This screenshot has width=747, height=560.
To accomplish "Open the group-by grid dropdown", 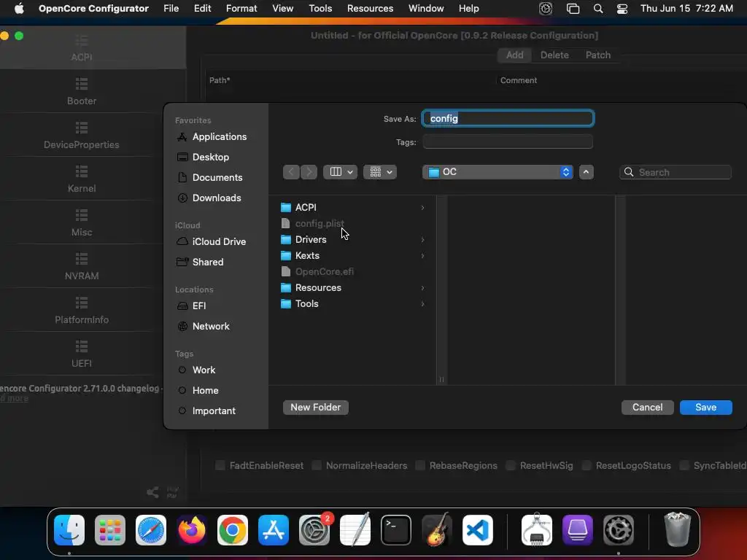I will point(380,172).
